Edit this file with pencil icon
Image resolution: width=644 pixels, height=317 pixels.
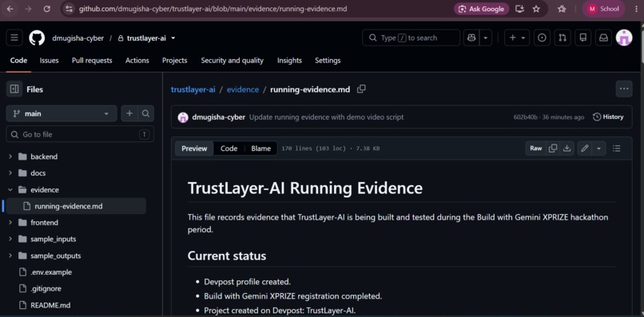point(585,149)
